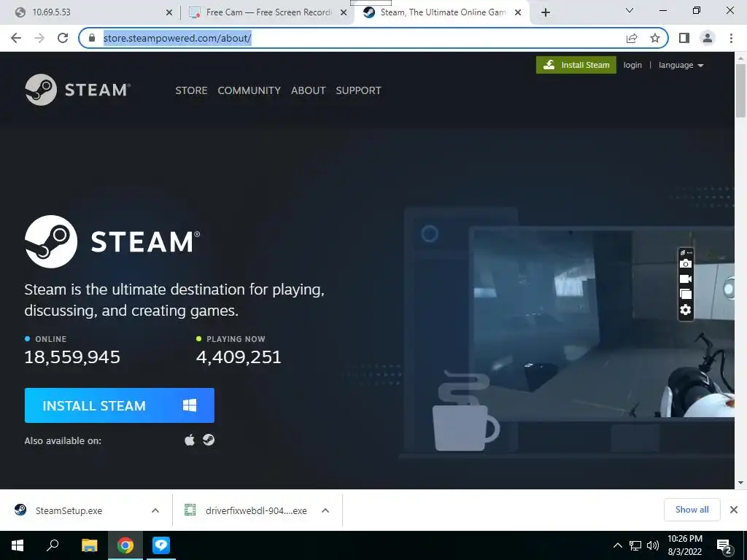The width and height of the screenshot is (747, 560).
Task: Click the site lock icon in the address bar
Action: (92, 38)
